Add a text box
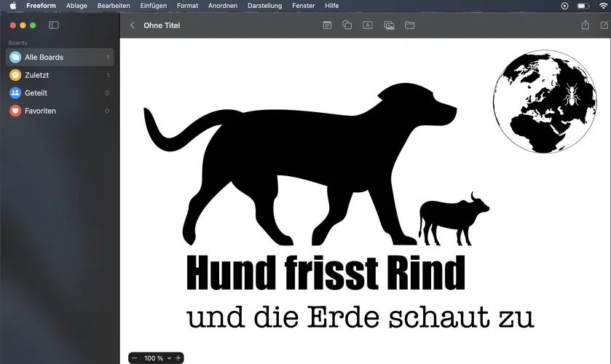This screenshot has height=364, width=611. click(368, 25)
